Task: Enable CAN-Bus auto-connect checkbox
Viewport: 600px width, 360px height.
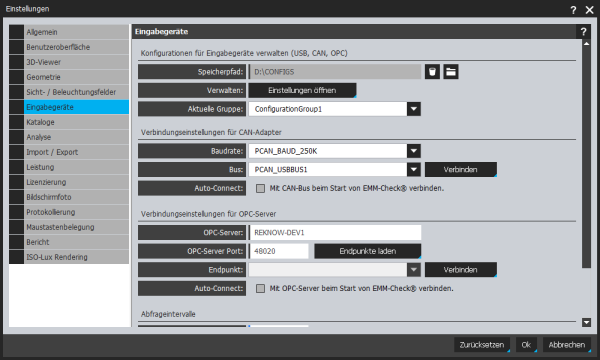Action: tap(260, 188)
